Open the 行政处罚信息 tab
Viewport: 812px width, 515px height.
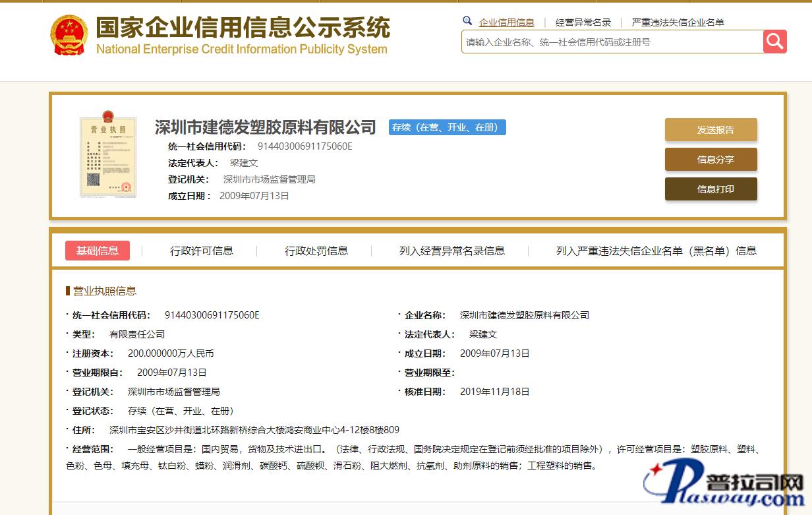tap(316, 251)
